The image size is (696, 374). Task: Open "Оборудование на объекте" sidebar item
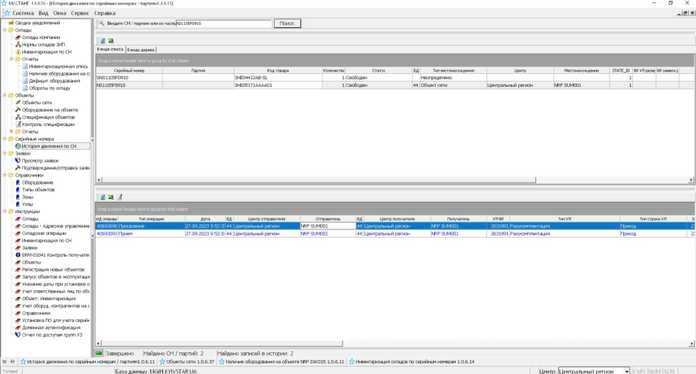(x=50, y=110)
